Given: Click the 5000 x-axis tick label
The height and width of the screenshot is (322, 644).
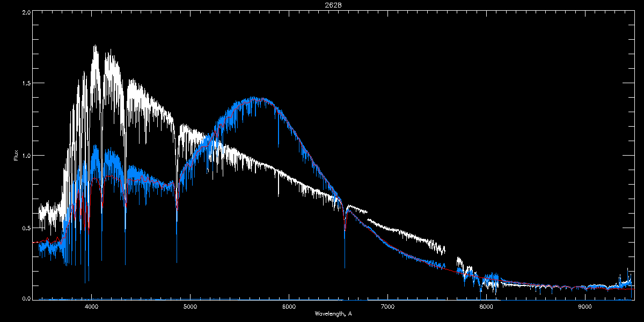Looking at the screenshot, I should tap(190, 307).
